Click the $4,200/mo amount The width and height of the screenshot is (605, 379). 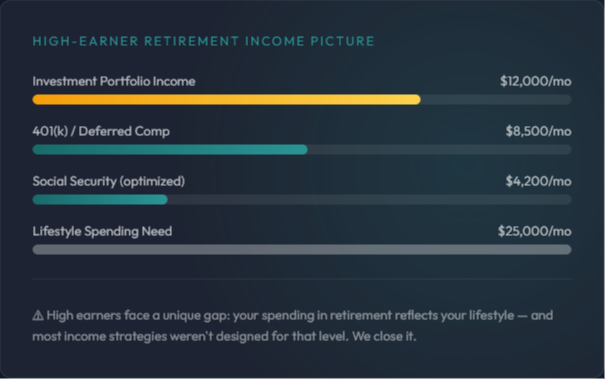point(538,181)
